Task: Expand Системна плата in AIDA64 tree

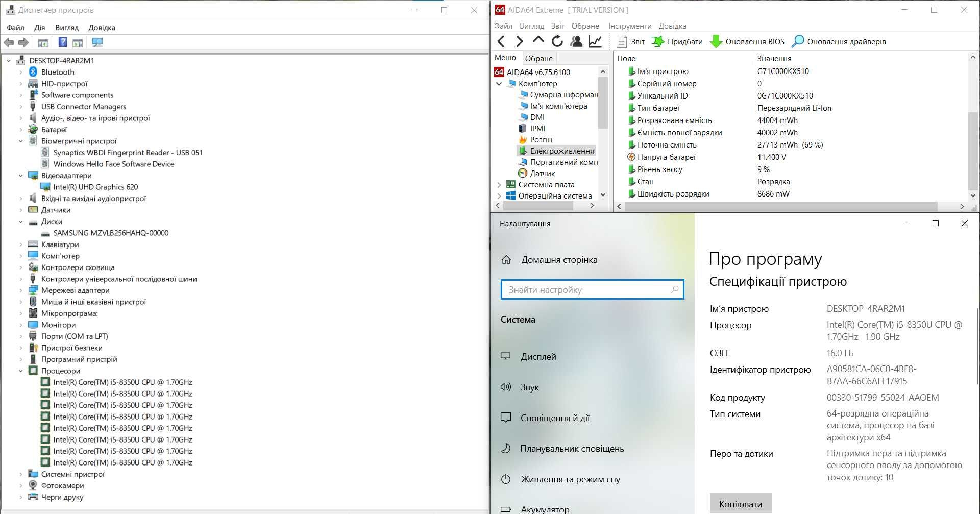Action: (x=499, y=185)
